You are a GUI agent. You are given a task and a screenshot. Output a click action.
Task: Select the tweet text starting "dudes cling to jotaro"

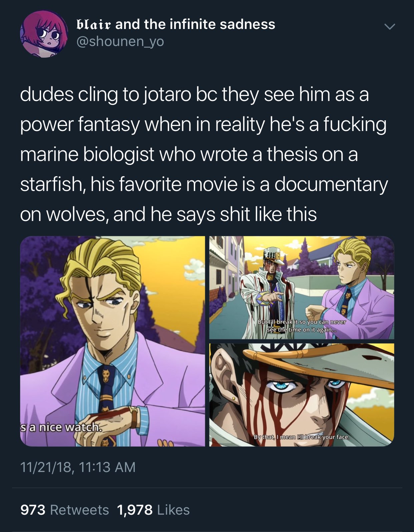tap(203, 154)
